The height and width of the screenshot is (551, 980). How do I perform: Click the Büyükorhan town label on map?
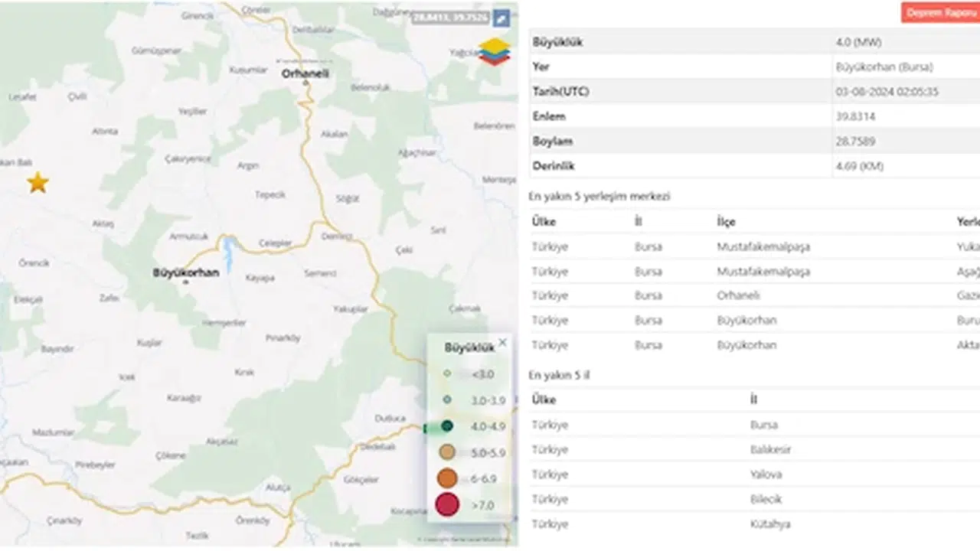186,272
